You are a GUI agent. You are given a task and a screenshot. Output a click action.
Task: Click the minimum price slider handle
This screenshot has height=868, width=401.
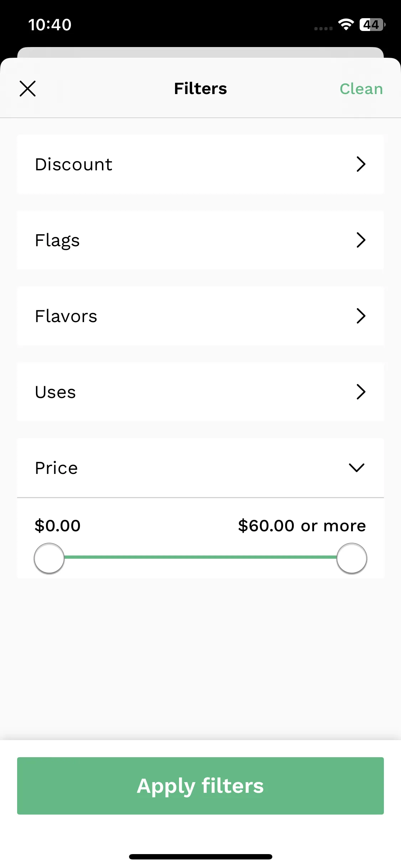point(49,558)
